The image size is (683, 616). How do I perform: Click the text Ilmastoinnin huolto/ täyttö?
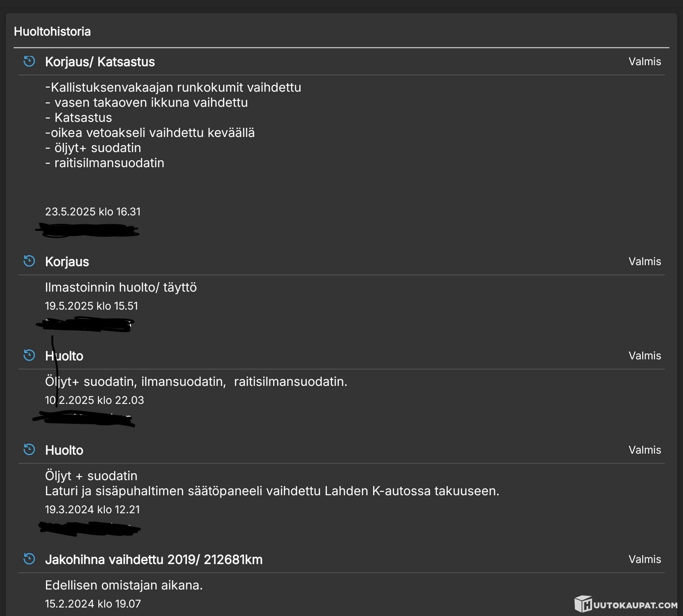[121, 287]
